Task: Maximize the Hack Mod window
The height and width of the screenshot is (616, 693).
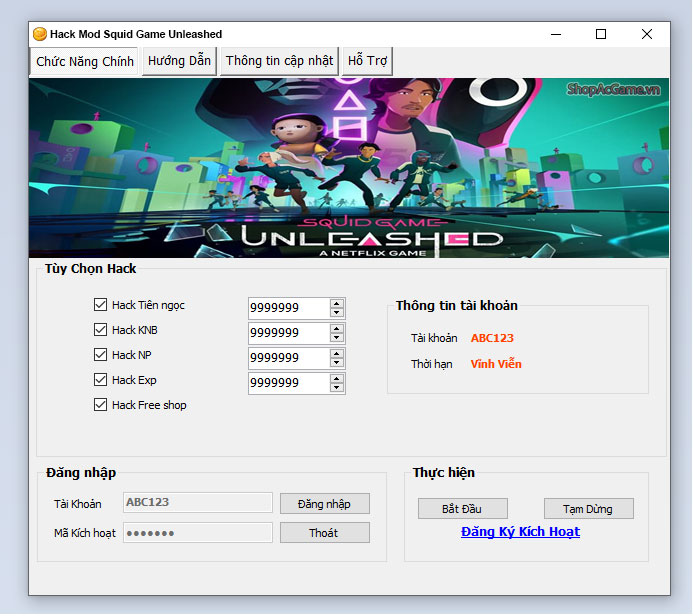Action: click(x=601, y=34)
